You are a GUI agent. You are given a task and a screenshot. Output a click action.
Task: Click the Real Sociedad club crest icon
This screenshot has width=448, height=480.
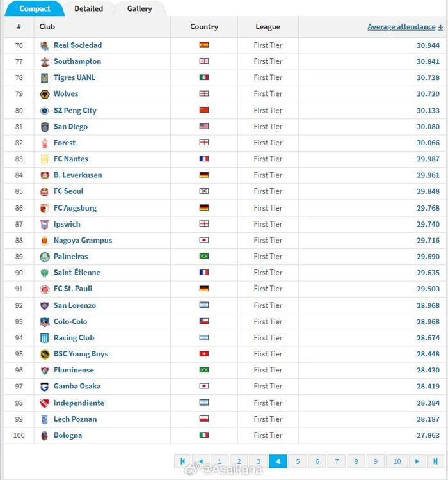(45, 45)
